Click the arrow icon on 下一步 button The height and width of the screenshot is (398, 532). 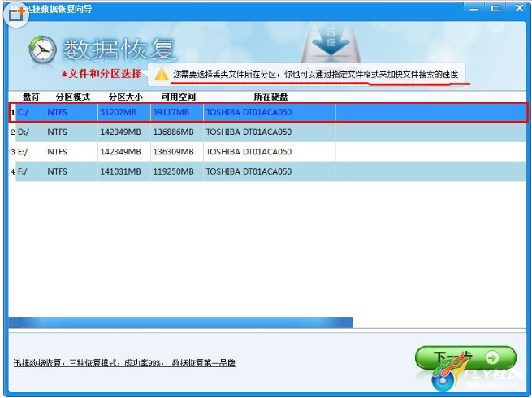coord(492,357)
